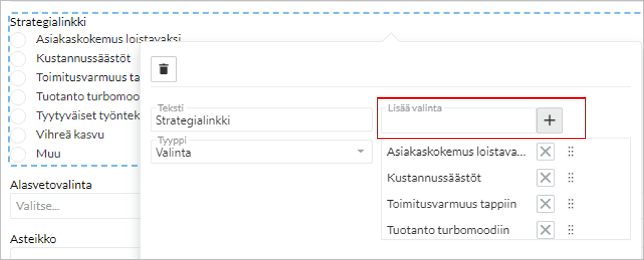Click the Teksti field containing Strategialinkki
This screenshot has width=644, height=260.
click(261, 120)
